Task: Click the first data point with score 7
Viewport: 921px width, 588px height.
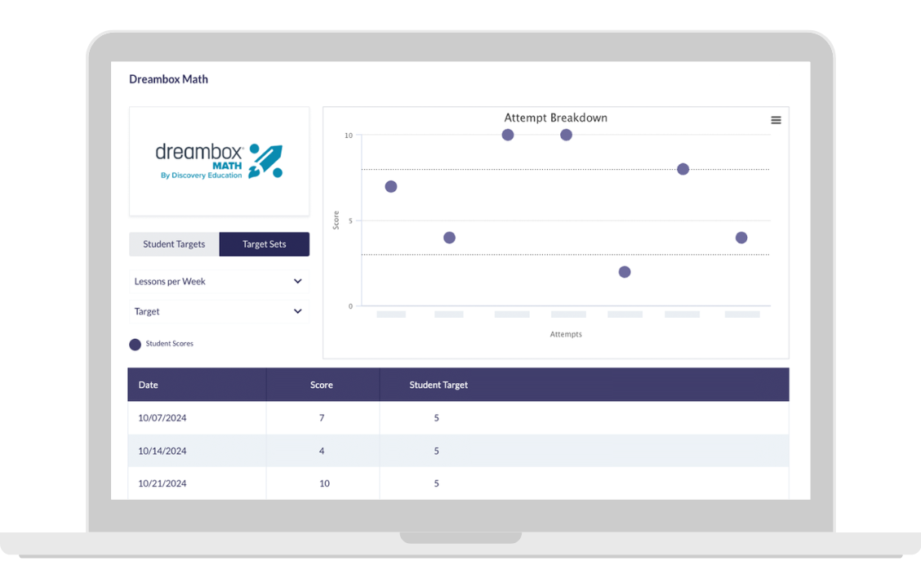Action: pos(390,186)
